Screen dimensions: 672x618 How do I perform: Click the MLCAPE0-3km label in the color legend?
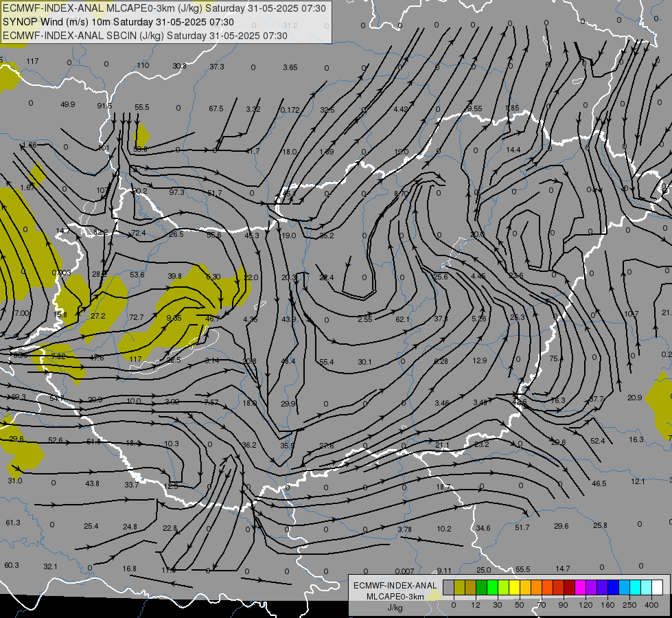click(395, 597)
